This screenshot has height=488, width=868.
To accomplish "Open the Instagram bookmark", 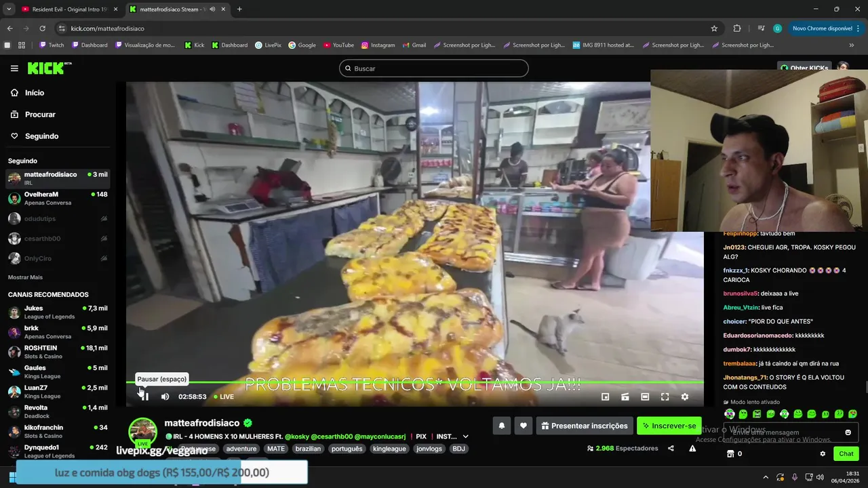I will pyautogui.click(x=378, y=45).
